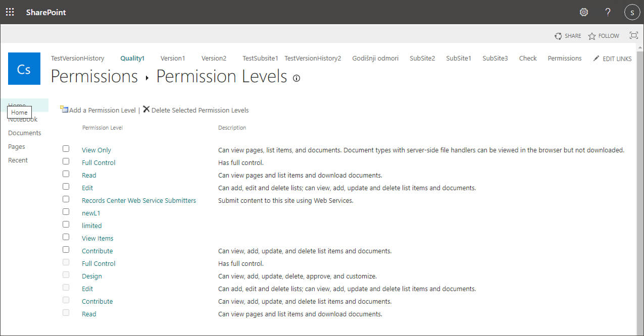This screenshot has width=644, height=336.
Task: Open Pages in left navigation
Action: click(x=17, y=147)
